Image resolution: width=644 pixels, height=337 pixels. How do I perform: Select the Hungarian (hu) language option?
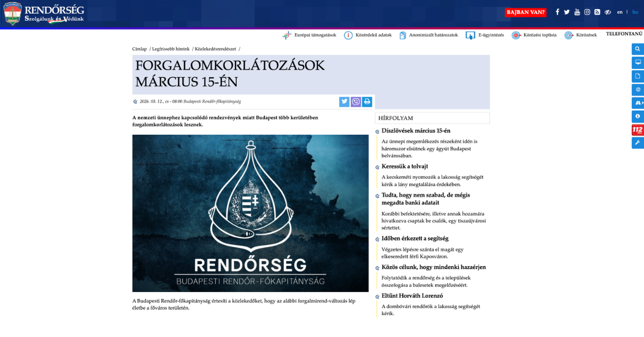635,12
